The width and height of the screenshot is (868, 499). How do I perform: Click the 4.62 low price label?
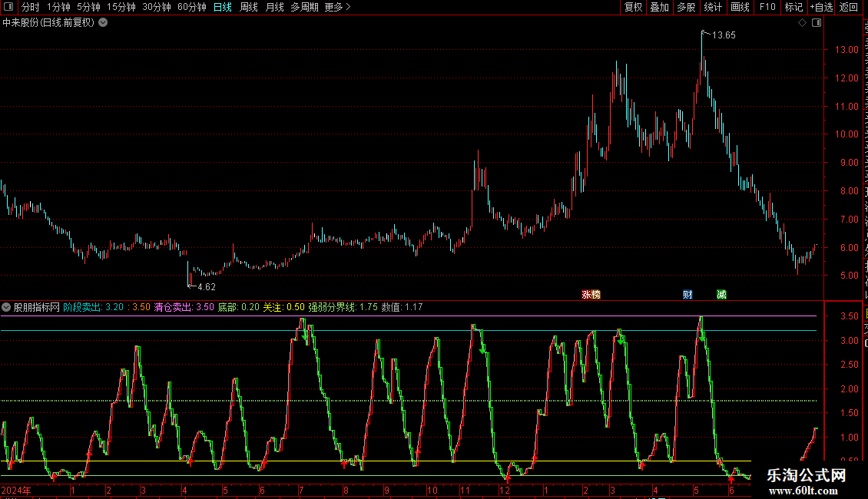(207, 287)
